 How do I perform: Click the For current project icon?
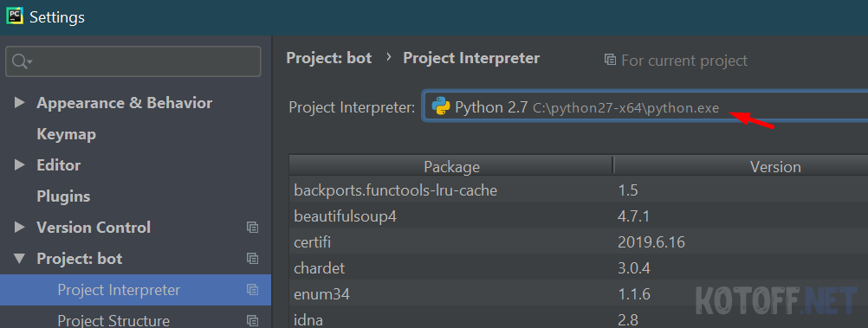pos(610,60)
